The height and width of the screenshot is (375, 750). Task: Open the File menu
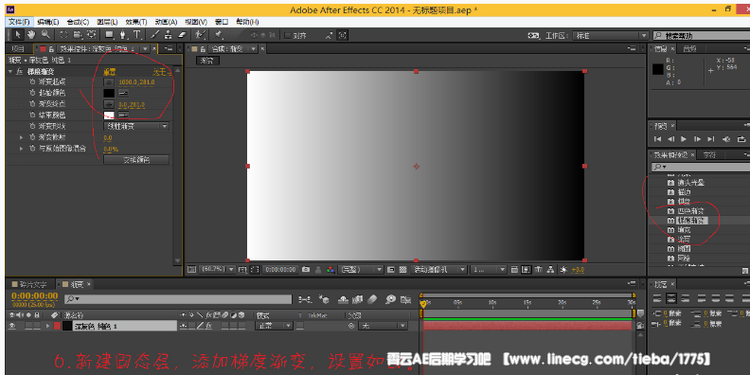pos(19,22)
